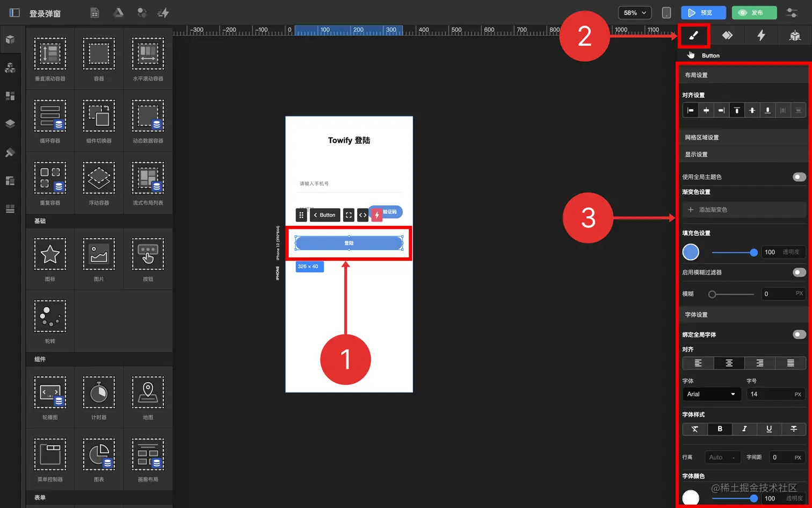Click the 发布 publish button
This screenshot has height=508, width=812.
click(x=754, y=13)
